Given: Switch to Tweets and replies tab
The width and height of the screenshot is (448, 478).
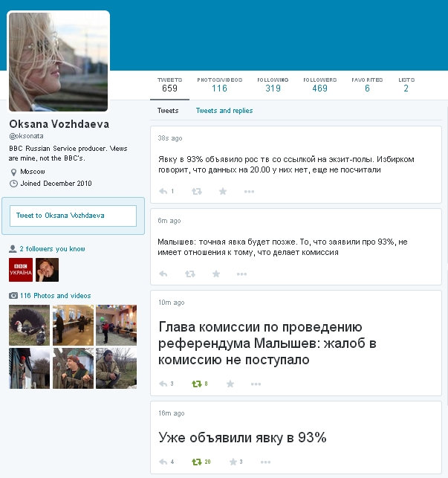Looking at the screenshot, I should 224,111.
